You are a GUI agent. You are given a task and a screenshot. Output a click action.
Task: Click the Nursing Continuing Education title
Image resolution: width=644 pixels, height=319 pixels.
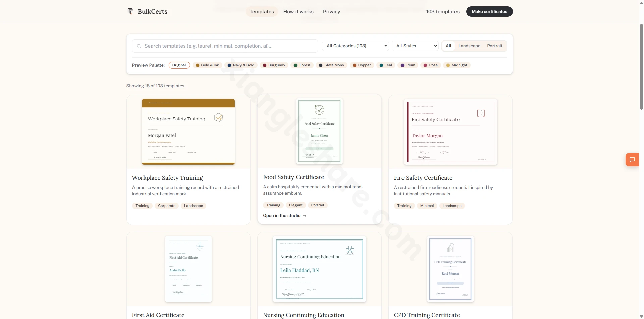pyautogui.click(x=304, y=315)
